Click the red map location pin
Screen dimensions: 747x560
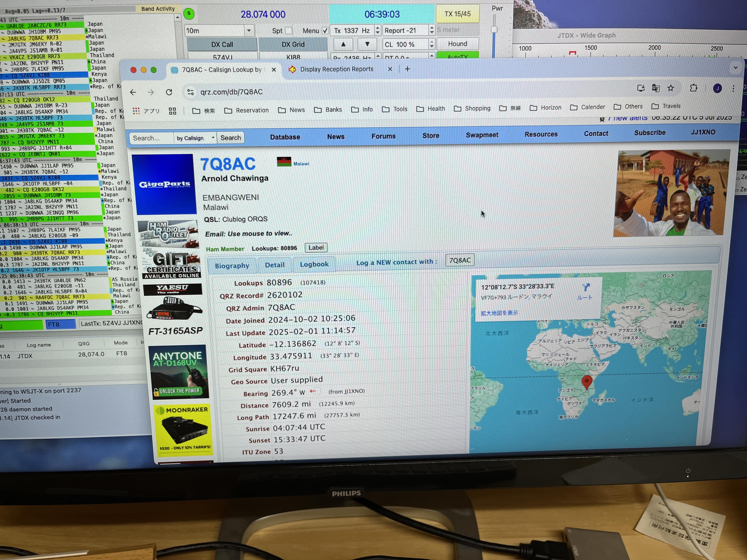pyautogui.click(x=587, y=382)
